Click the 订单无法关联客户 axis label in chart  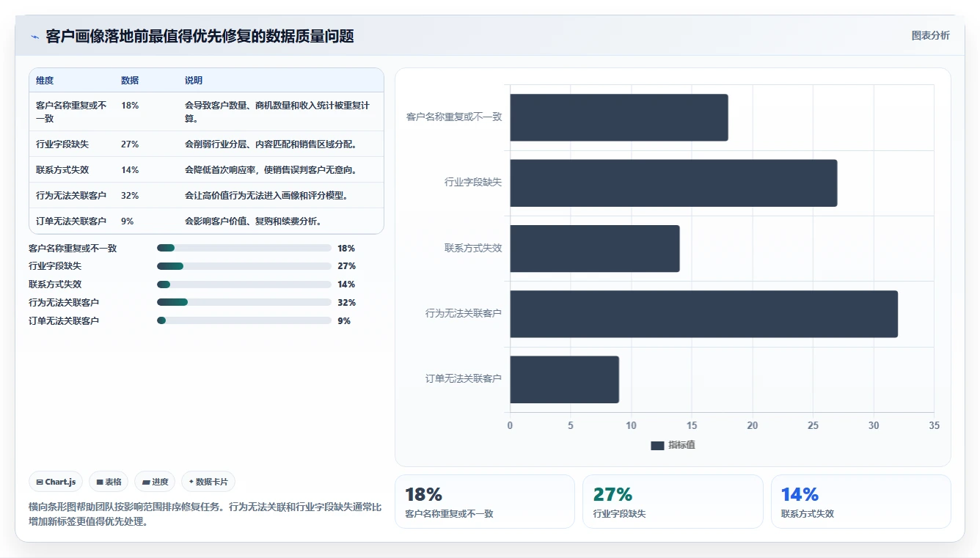[x=464, y=379]
